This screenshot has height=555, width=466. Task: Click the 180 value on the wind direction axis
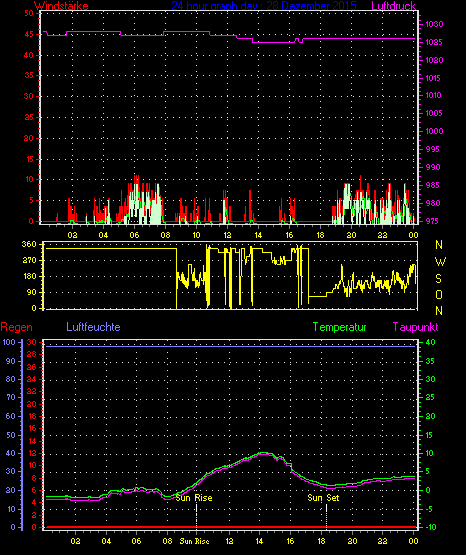click(x=29, y=276)
